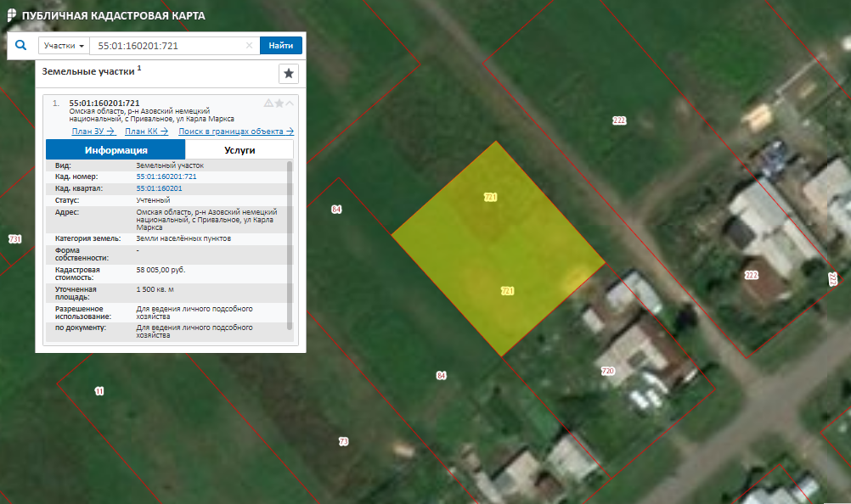Open cadastral quarter 55:01:160201 link
Viewport: 851px width, 504px height.
coord(159,188)
